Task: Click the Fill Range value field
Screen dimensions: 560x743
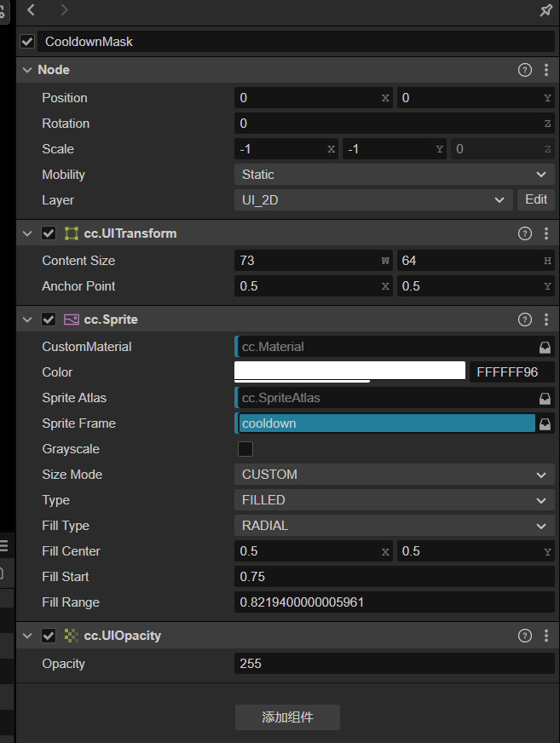Action: (x=394, y=602)
